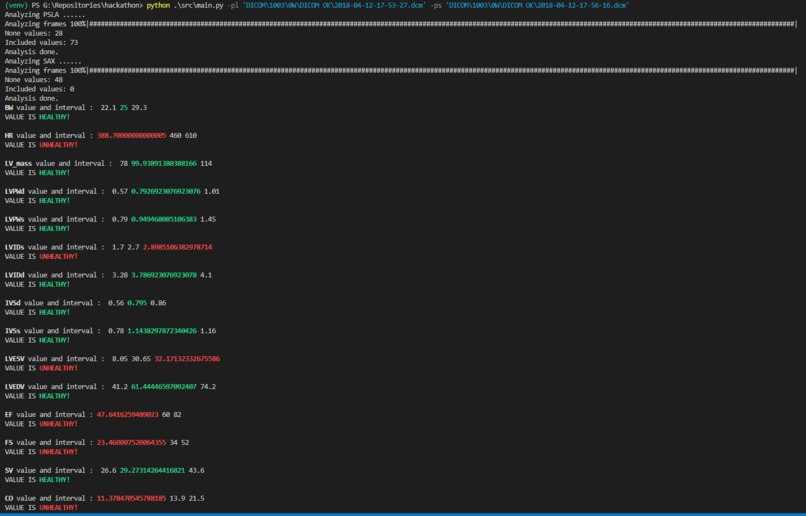Image resolution: width=806 pixels, height=516 pixels.
Task: Click the bold 'LVIDd' label
Action: coord(14,275)
